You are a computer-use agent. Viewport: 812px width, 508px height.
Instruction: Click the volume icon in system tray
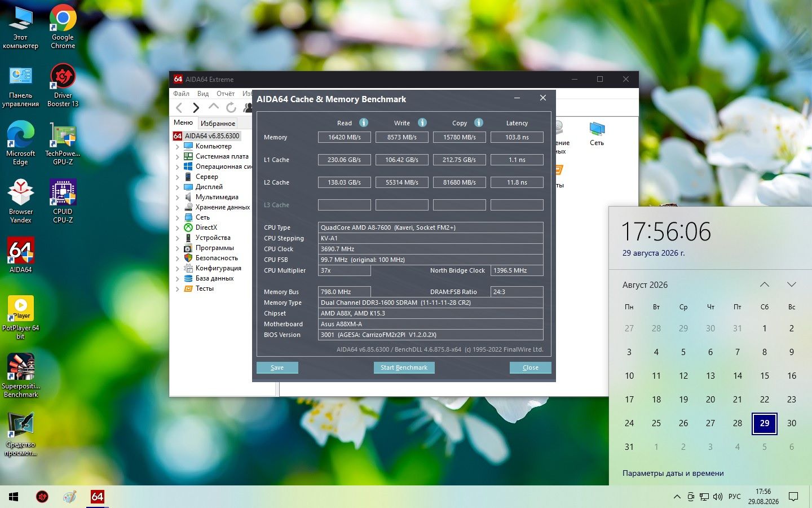tap(718, 497)
